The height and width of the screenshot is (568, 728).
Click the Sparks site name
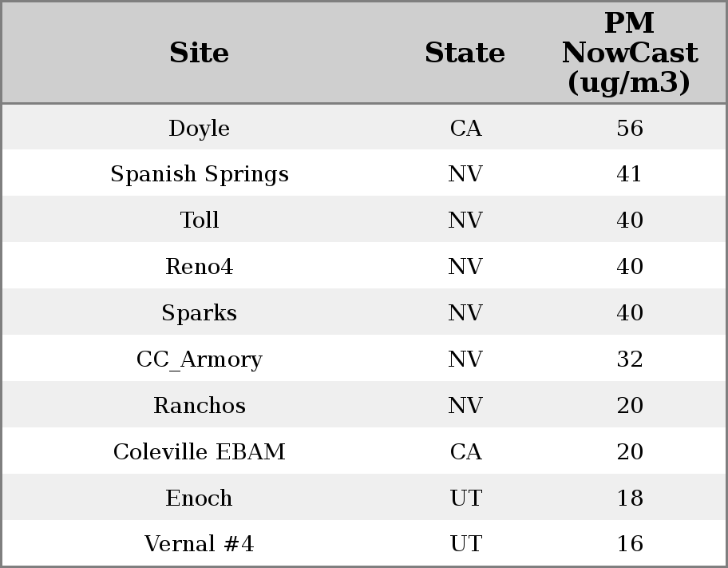coord(199,313)
